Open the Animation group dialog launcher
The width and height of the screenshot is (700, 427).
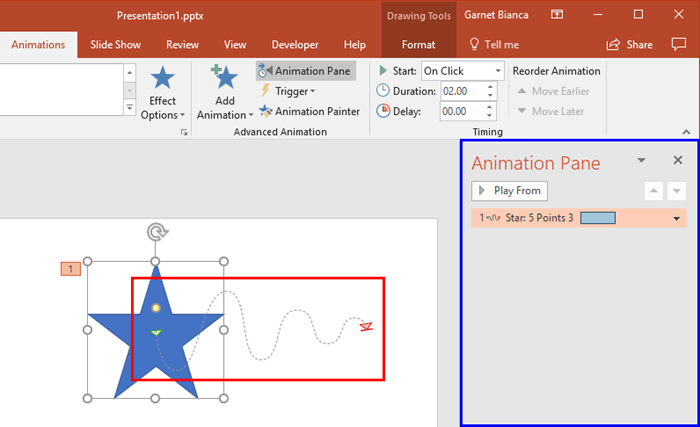[x=184, y=132]
